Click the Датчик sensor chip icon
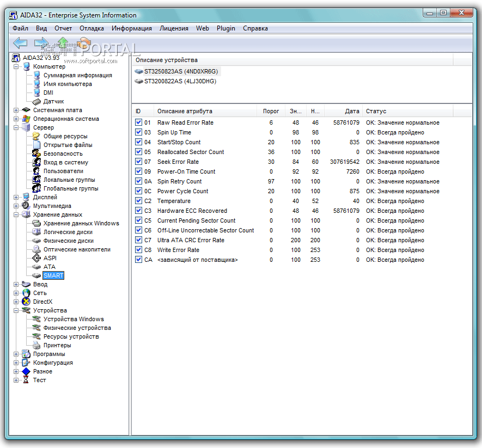This screenshot has height=448, width=482. click(36, 101)
